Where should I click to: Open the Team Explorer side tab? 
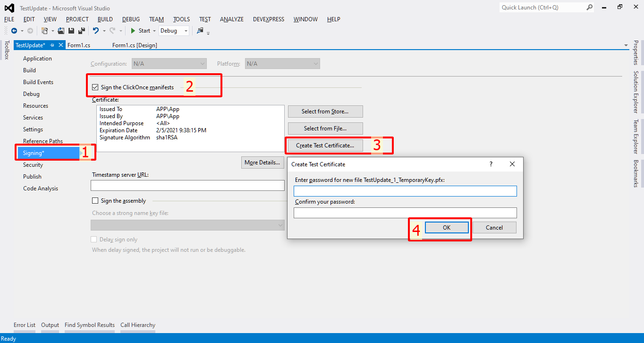pos(636,137)
